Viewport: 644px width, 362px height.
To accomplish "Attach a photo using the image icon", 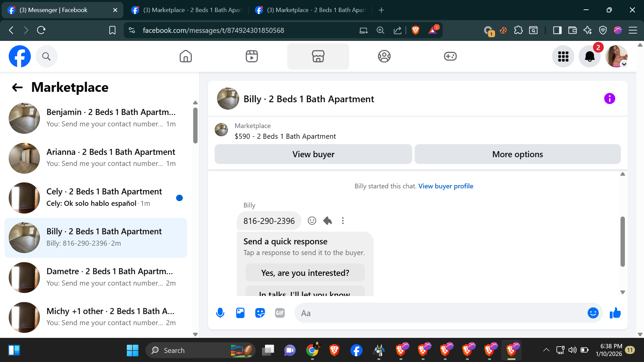I will 240,313.
